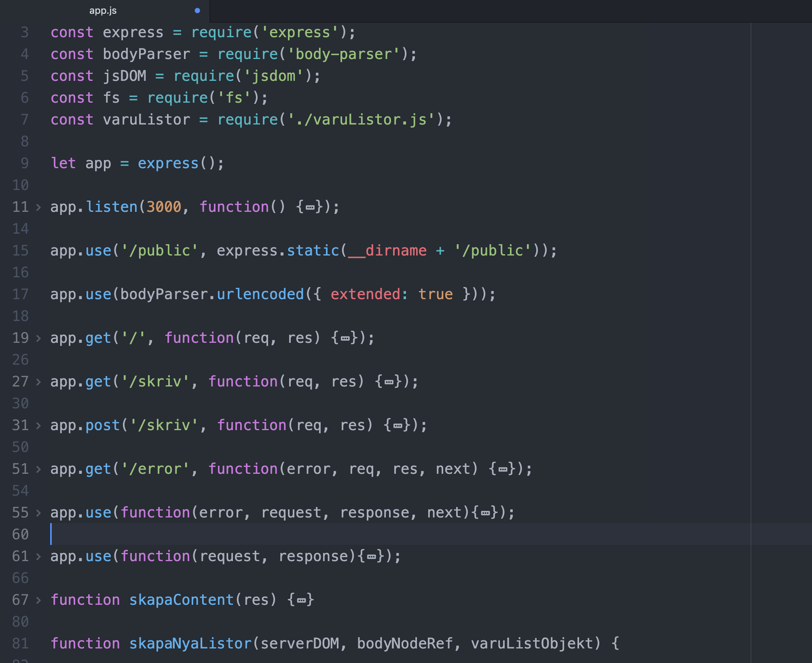Select the app.js tab
The height and width of the screenshot is (663, 812).
[103, 11]
